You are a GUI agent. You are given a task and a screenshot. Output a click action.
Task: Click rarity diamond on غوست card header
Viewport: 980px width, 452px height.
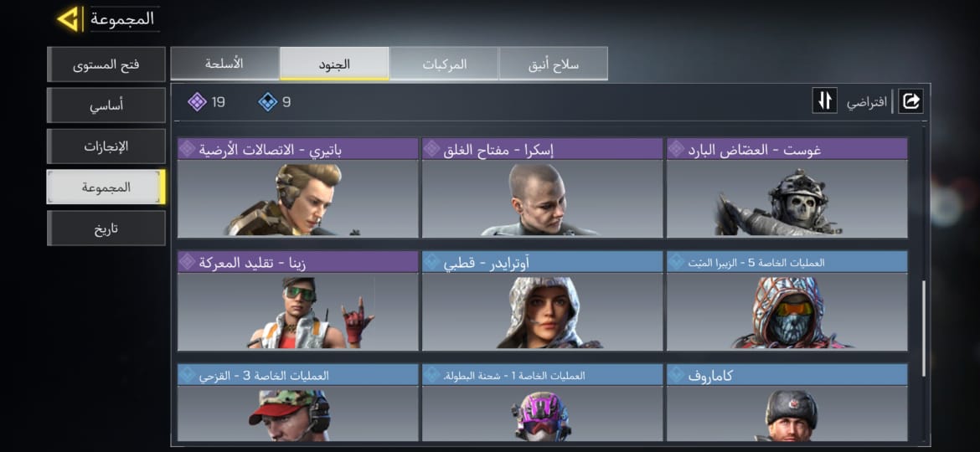(x=676, y=149)
